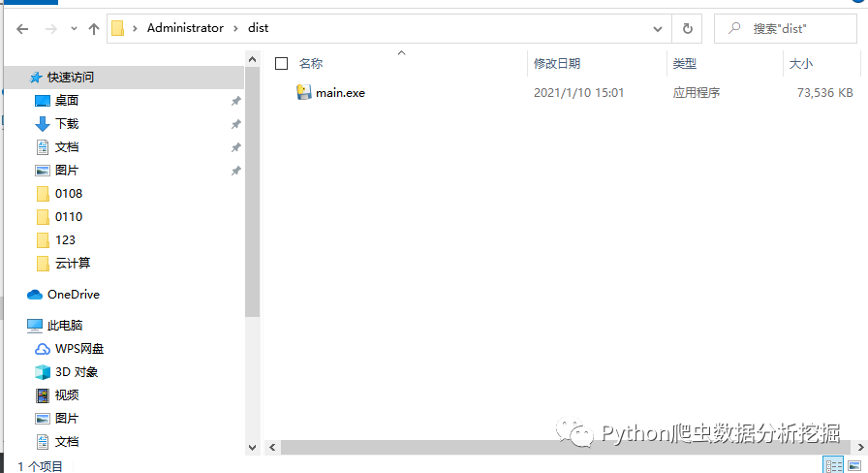Unpin 桌面 using its pin icon
This screenshot has width=868, height=473.
coord(235,101)
